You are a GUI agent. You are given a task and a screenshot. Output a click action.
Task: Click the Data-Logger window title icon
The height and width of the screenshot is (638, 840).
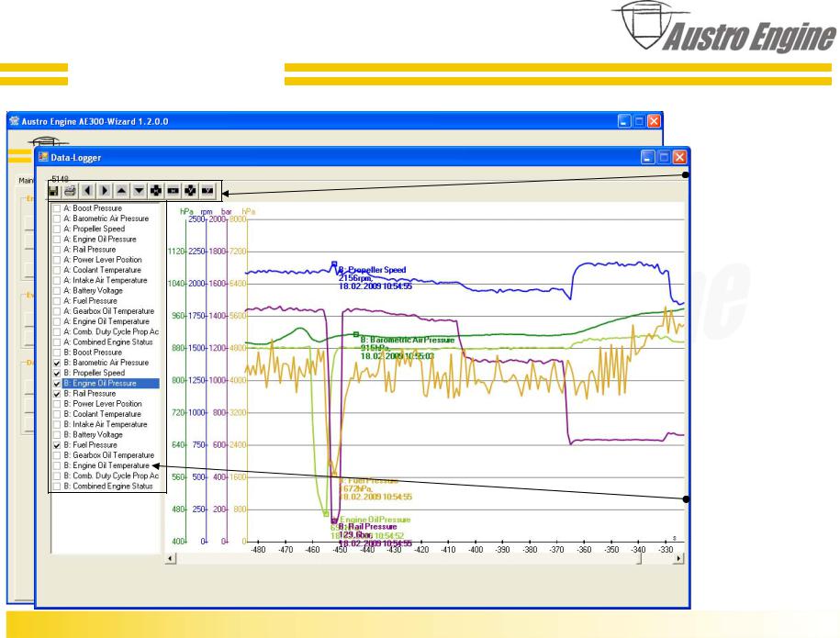click(x=43, y=157)
